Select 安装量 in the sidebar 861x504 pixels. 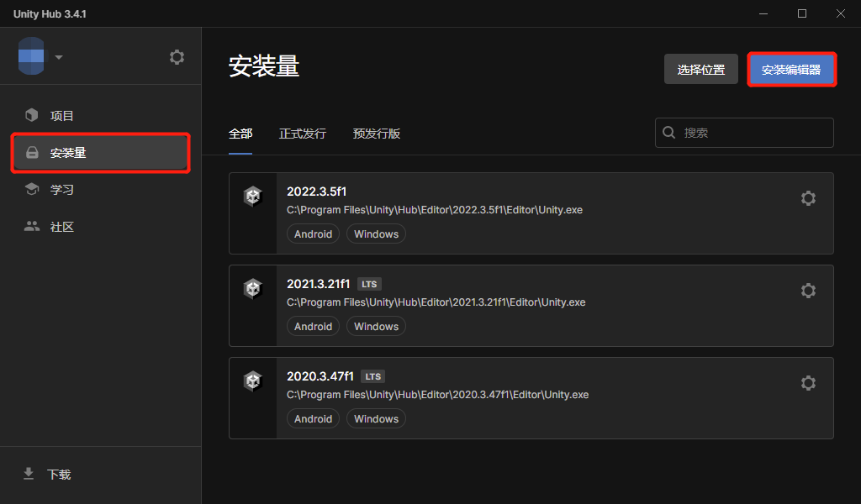click(x=101, y=153)
